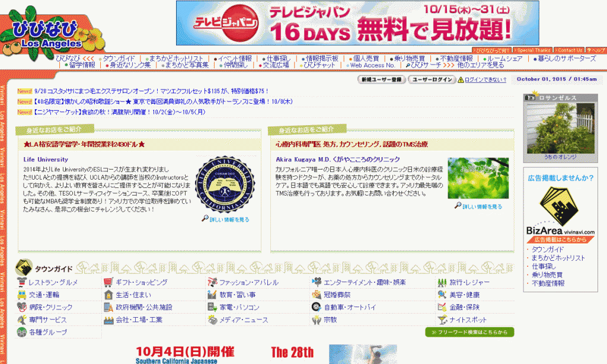Screen dimensions: 607x364
Task: Select the travel and leisure trees icon
Action: [x=442, y=282]
